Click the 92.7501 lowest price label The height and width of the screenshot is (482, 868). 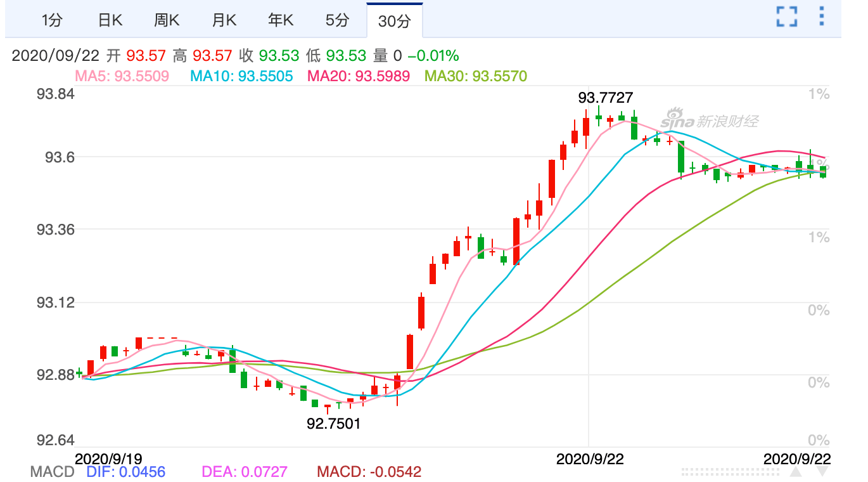click(334, 424)
